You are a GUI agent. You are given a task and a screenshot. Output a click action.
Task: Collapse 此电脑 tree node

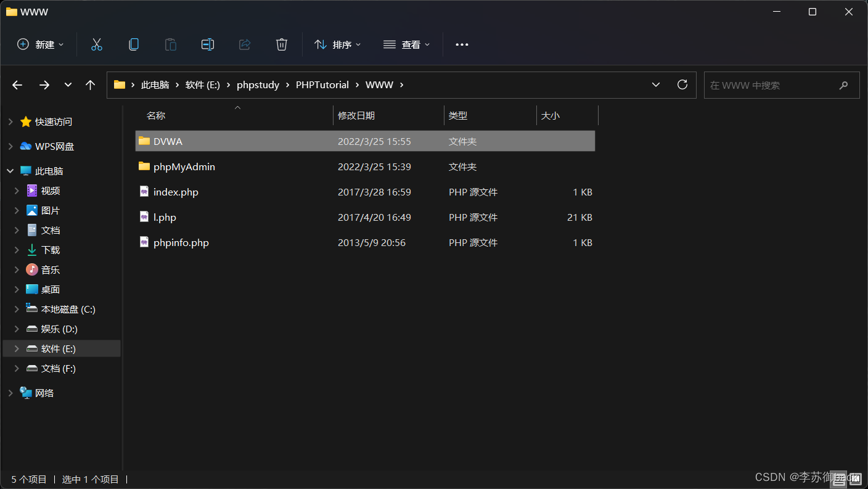click(10, 171)
